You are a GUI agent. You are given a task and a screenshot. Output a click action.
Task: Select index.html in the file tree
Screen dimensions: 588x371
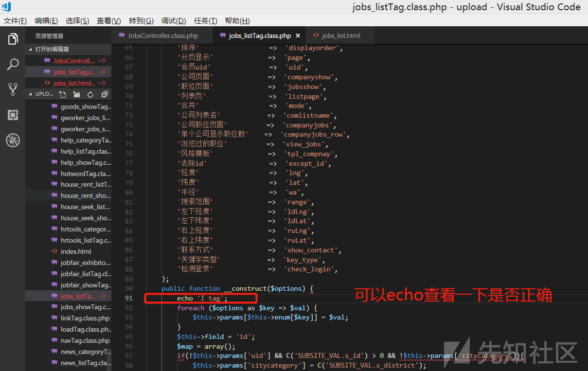[76, 251]
